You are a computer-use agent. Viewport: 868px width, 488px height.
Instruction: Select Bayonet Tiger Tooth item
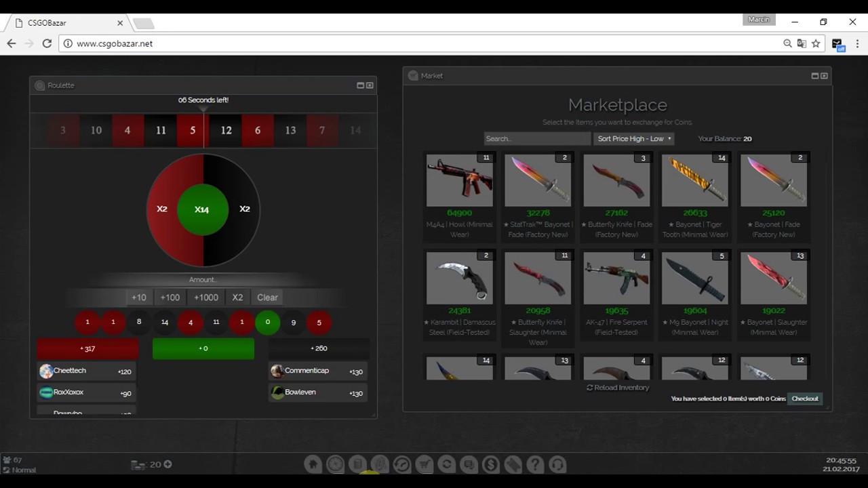[x=695, y=197]
